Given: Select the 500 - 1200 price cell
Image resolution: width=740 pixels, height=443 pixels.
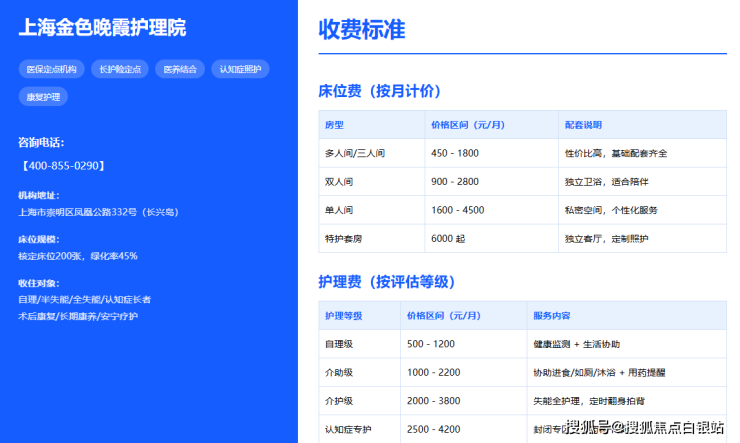Looking at the screenshot, I should pyautogui.click(x=464, y=344).
